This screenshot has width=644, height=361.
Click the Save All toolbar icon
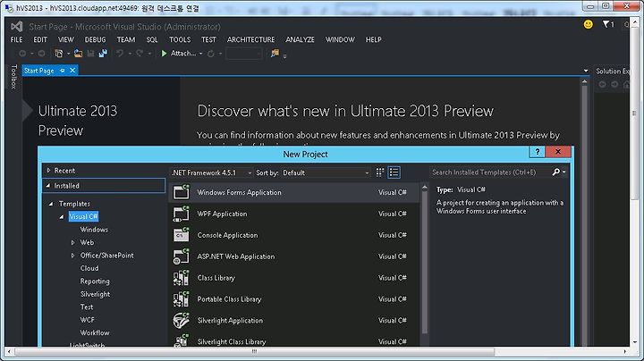coord(103,54)
